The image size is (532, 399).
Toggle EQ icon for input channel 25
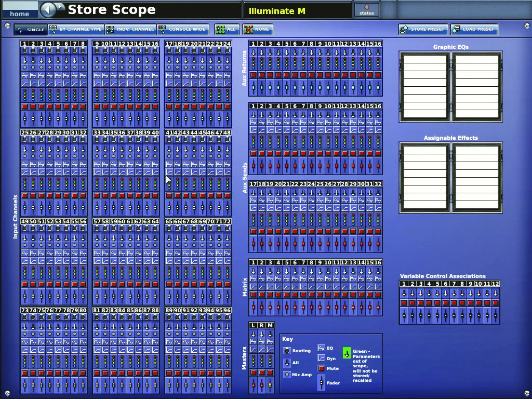(x=25, y=164)
